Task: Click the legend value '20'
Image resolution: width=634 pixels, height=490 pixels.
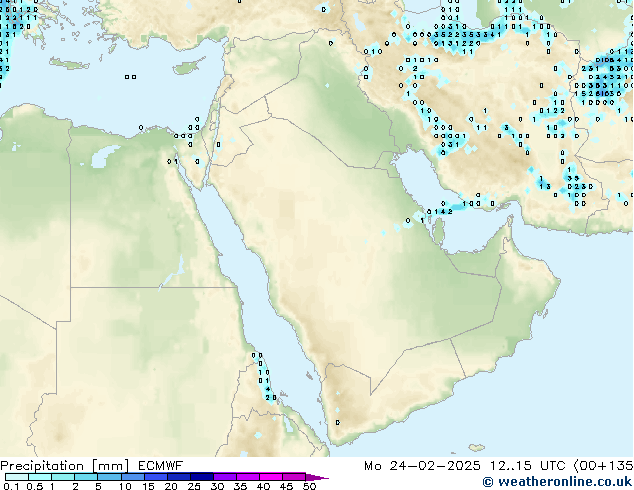Action: tap(171, 486)
